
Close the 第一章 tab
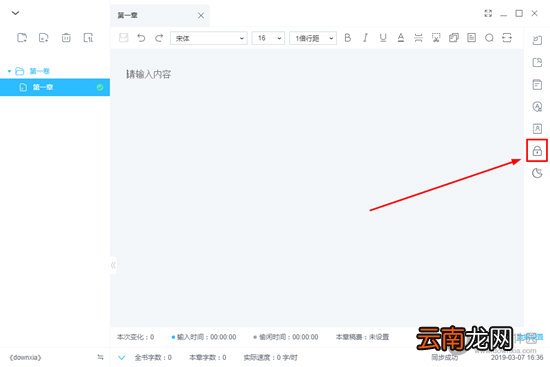(201, 15)
